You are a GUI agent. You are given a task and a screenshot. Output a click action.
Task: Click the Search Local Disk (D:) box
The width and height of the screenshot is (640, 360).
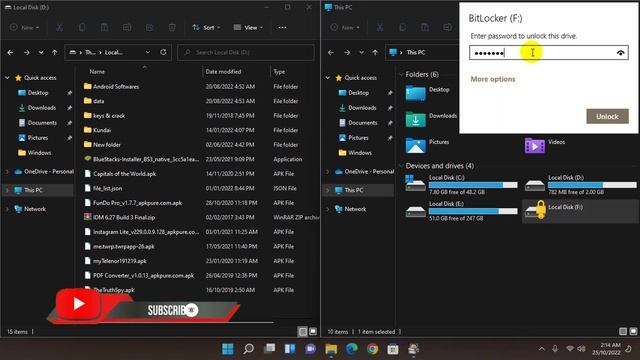coord(246,52)
